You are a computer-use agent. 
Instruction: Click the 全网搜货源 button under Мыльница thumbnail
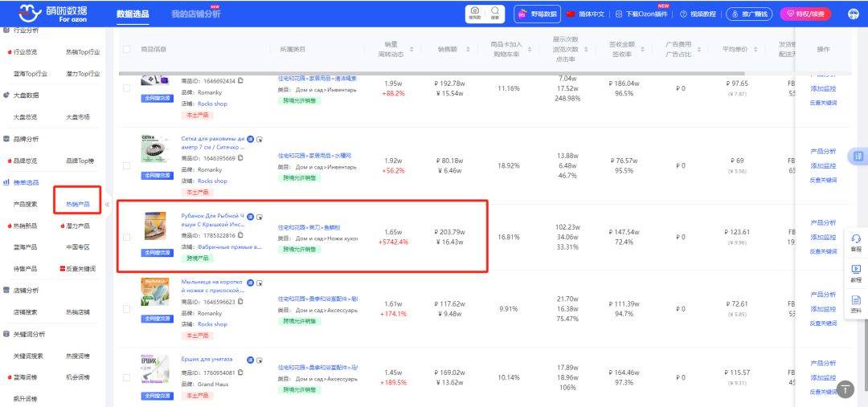[x=157, y=319]
